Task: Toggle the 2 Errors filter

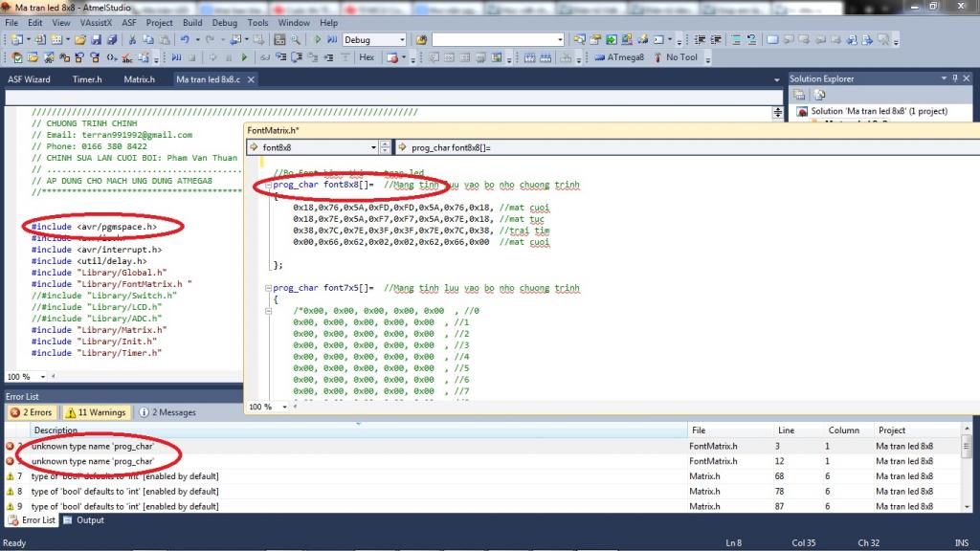Action: coord(31,412)
